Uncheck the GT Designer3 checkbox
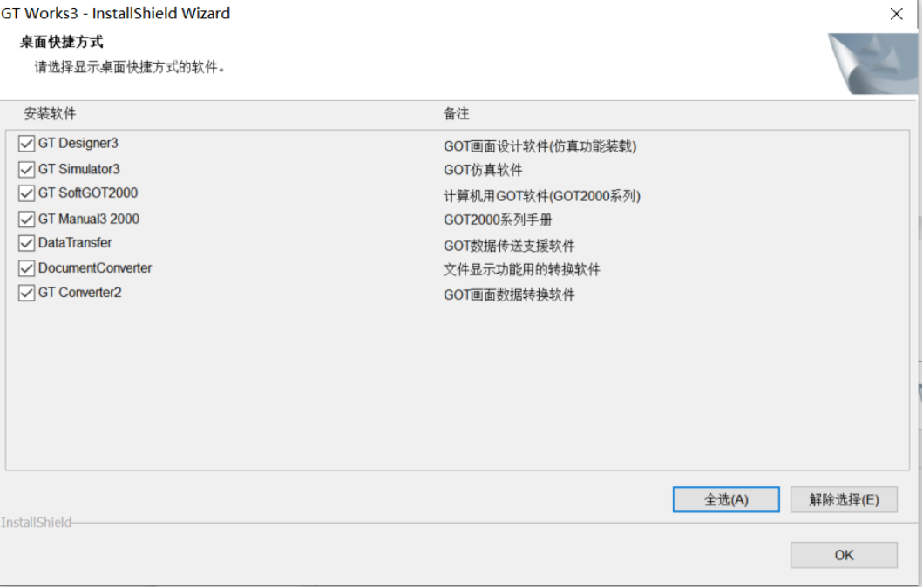 point(26,144)
